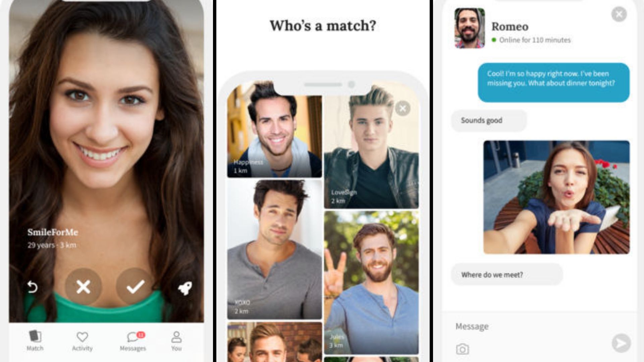Viewport: 644px width, 362px height.
Task: Click the rewind/undo icon
Action: coord(33,287)
